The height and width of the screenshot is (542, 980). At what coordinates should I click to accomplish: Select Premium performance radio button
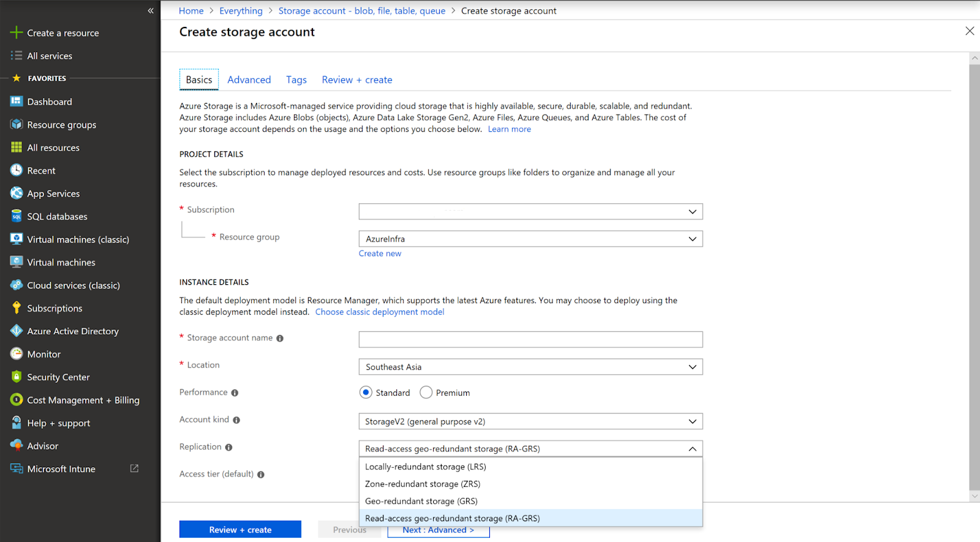click(426, 393)
